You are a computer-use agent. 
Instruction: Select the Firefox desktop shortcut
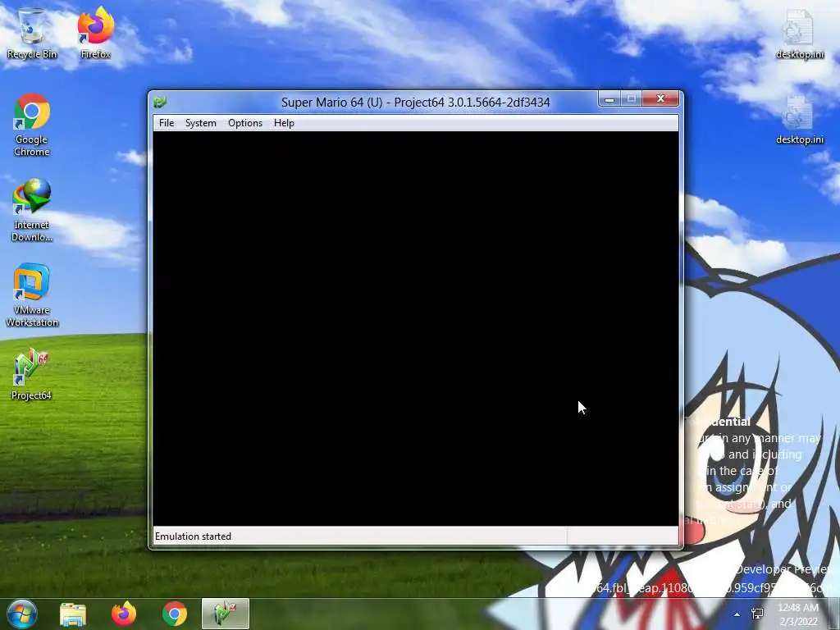[x=95, y=33]
